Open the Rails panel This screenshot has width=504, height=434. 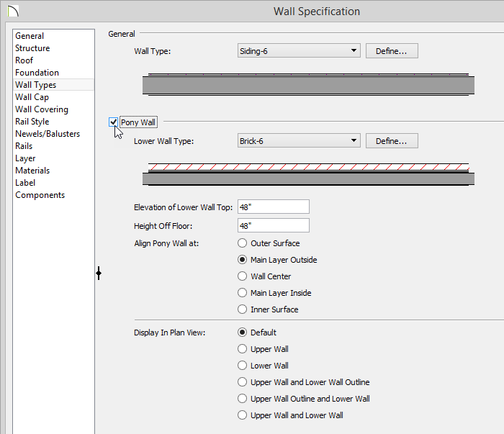(53, 146)
